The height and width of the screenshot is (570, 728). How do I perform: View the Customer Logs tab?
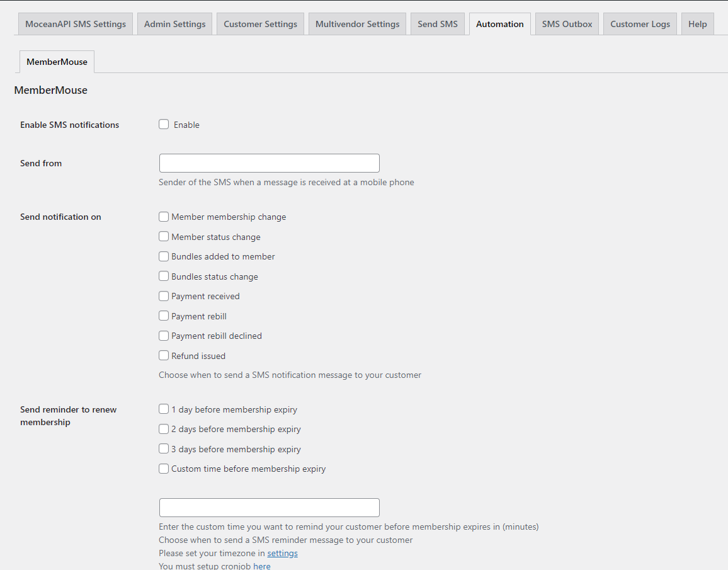click(640, 24)
